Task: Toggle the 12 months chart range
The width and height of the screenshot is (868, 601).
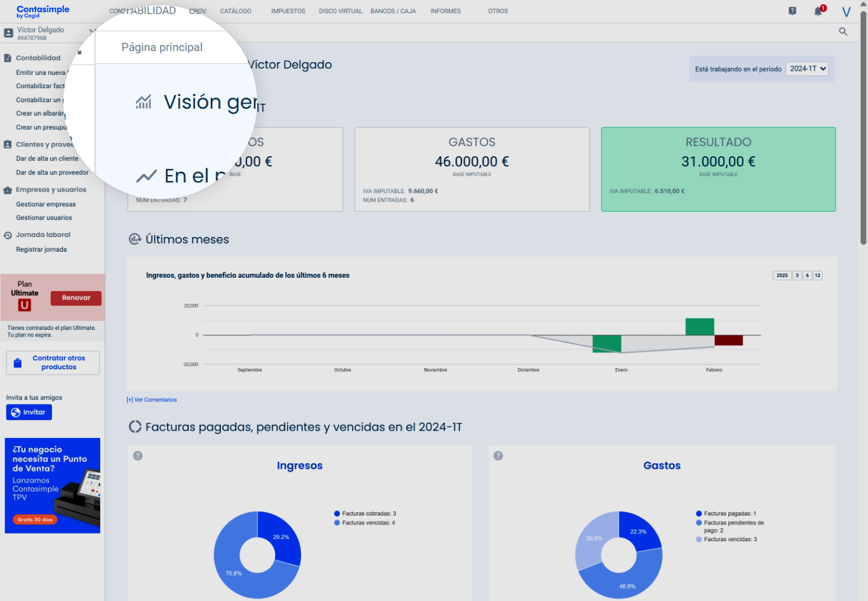Action: pos(817,275)
